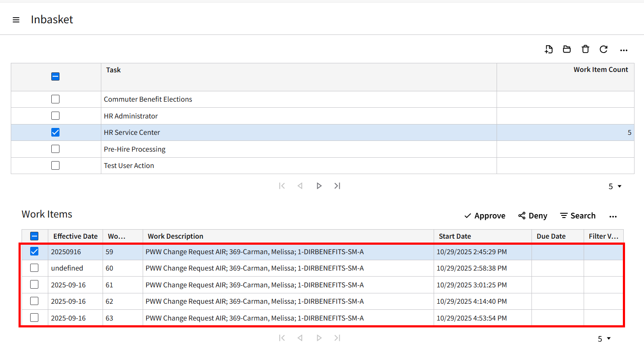Open Search for Work Items
Viewport: 644px width, 355px height.
click(578, 216)
